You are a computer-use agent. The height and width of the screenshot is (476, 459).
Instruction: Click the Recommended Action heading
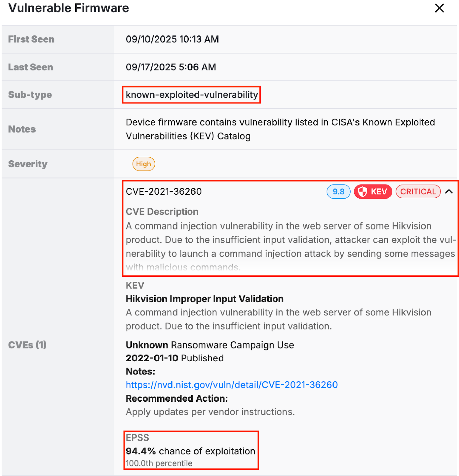[x=177, y=398]
